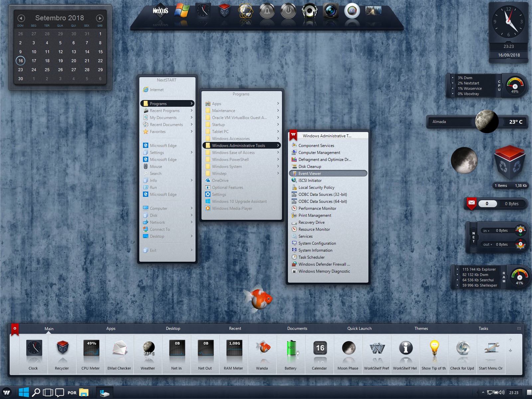
Task: Click the Almada weather widget
Action: click(x=477, y=122)
